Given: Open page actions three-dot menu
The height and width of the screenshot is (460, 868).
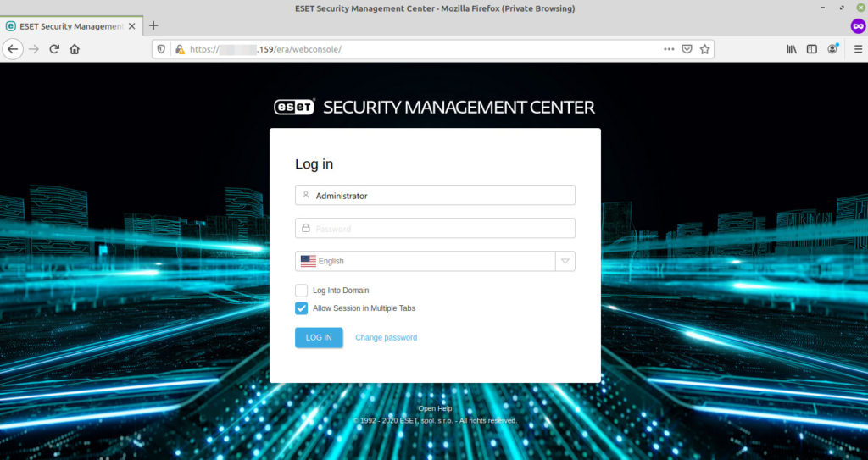Looking at the screenshot, I should pyautogui.click(x=669, y=49).
